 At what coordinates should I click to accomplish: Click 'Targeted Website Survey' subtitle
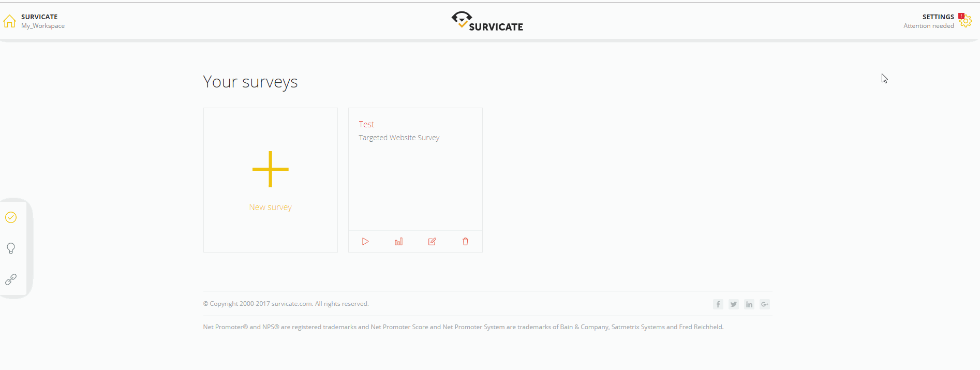[x=399, y=138]
